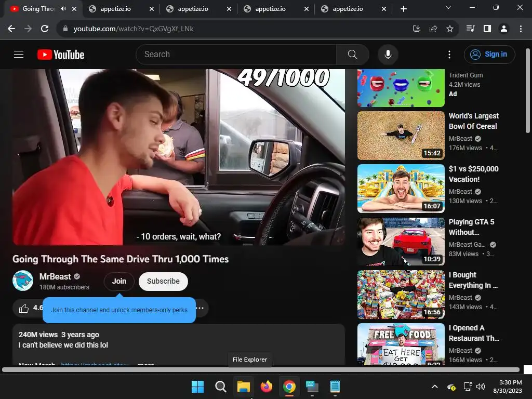Image resolution: width=532 pixels, height=399 pixels.
Task: Click the video player to pause
Action: click(x=179, y=157)
